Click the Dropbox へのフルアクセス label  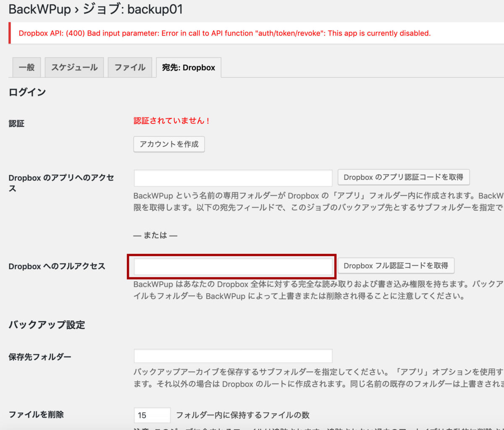(x=56, y=266)
